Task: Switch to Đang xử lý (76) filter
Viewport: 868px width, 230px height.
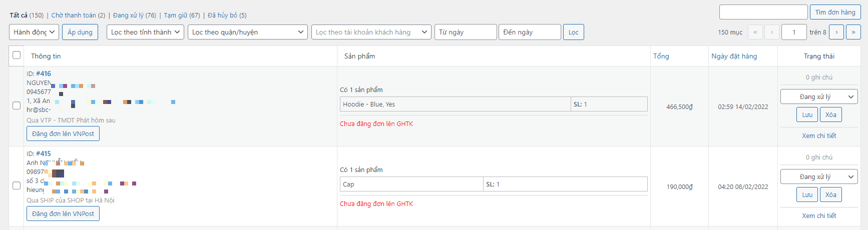Action: (135, 15)
